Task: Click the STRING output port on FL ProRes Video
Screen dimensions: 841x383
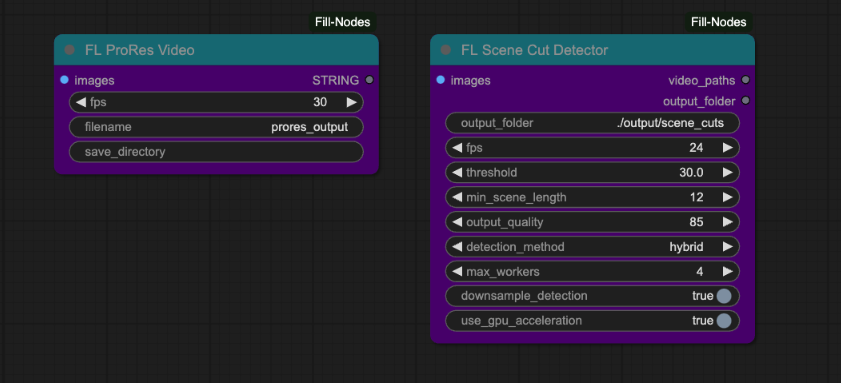Action: pos(369,80)
